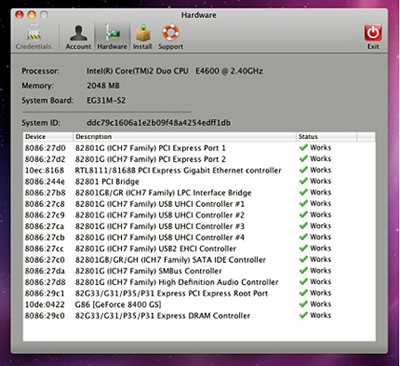Click the green checkmark for GeForce 8400 GS
The height and width of the screenshot is (366, 400).
point(303,304)
